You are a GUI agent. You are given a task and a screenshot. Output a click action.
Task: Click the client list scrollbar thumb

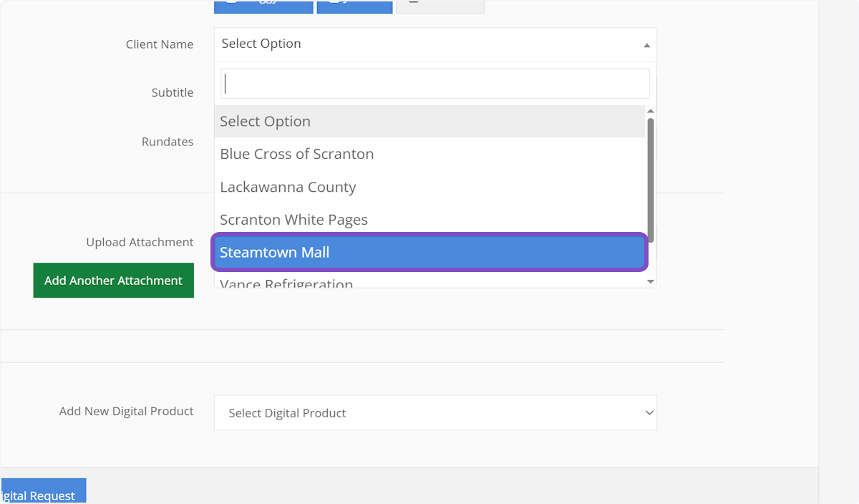tap(651, 179)
